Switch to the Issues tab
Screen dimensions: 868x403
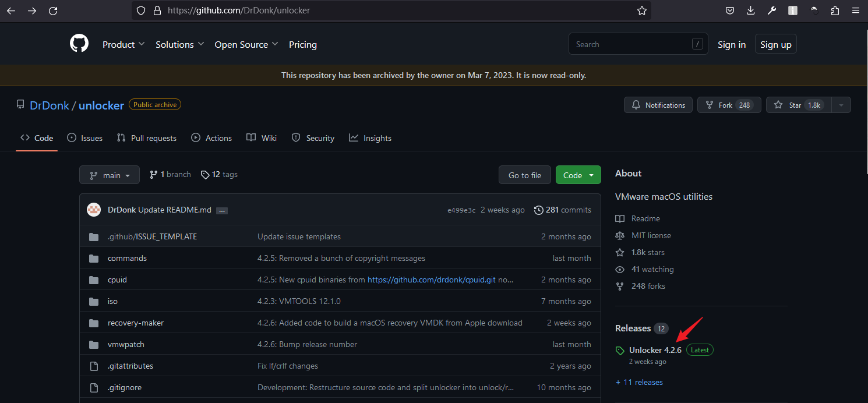pyautogui.click(x=85, y=138)
